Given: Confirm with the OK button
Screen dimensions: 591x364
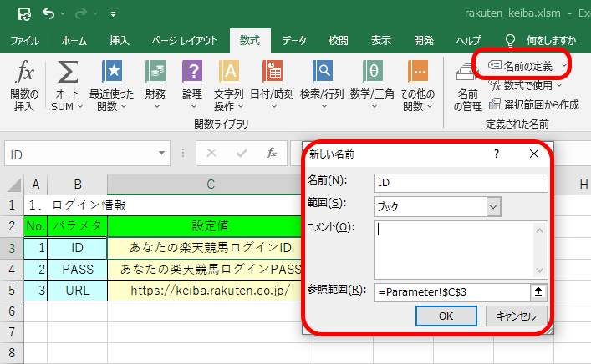Looking at the screenshot, I should pos(446,316).
